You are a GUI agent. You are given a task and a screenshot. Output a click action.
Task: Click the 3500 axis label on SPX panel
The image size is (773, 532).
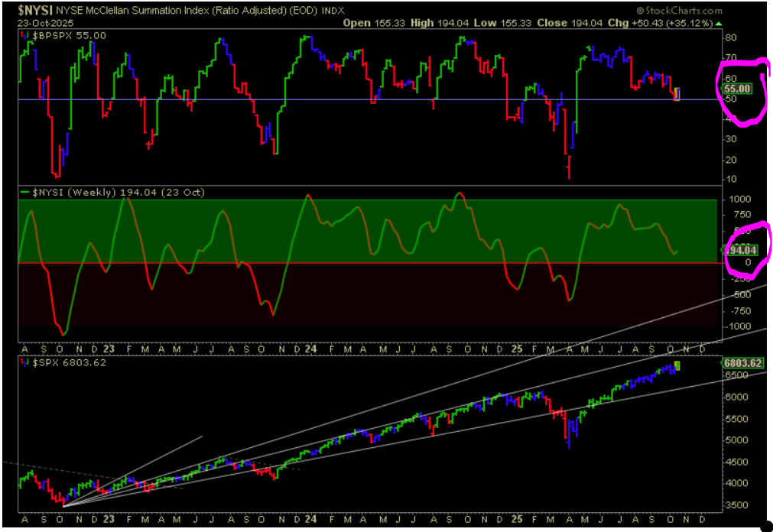(735, 505)
